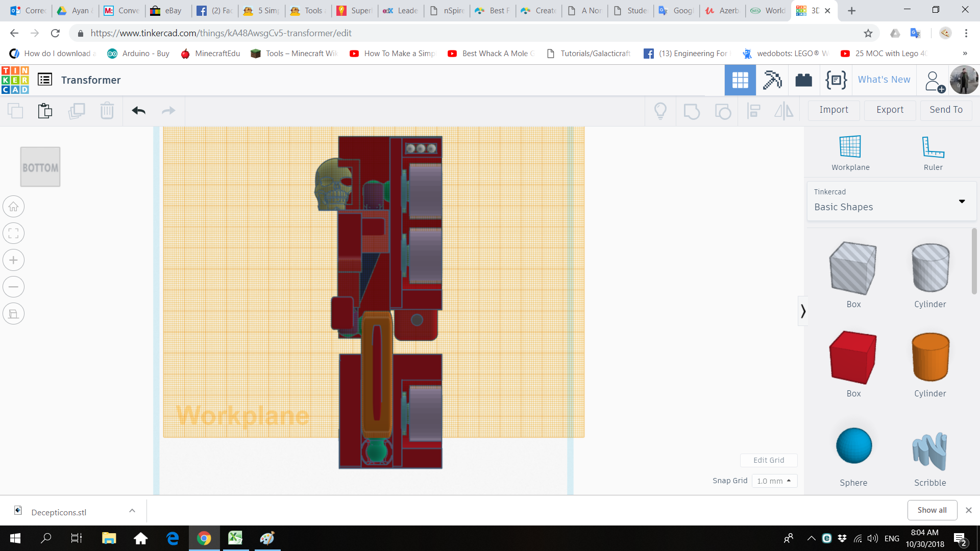The height and width of the screenshot is (551, 980).
Task: Click the Home view icon
Action: [x=14, y=207]
